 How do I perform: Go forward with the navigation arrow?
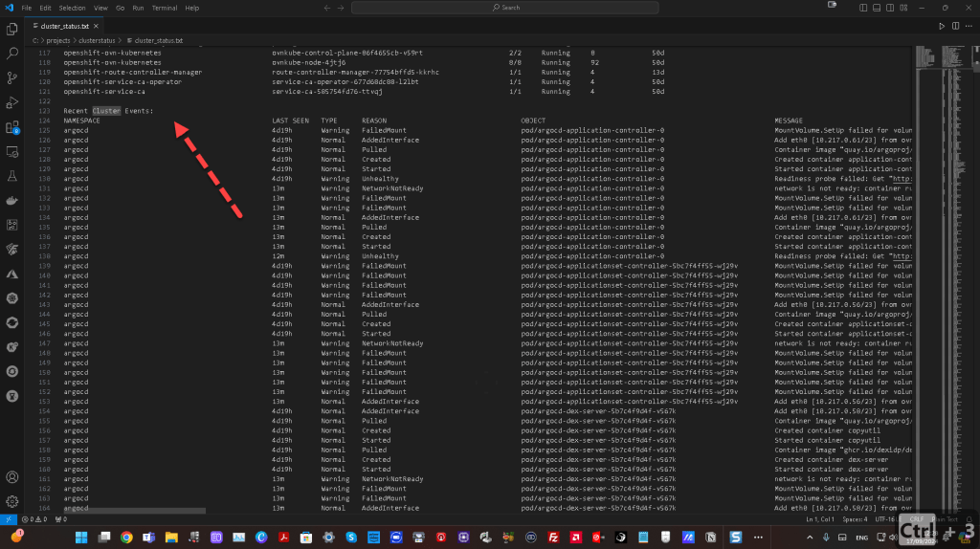click(x=341, y=8)
